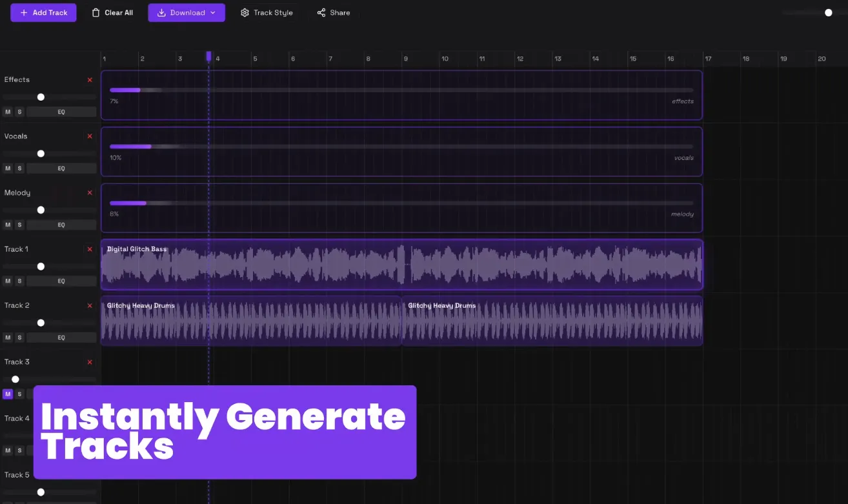Click bar 9 on the timeline ruler

click(x=405, y=59)
